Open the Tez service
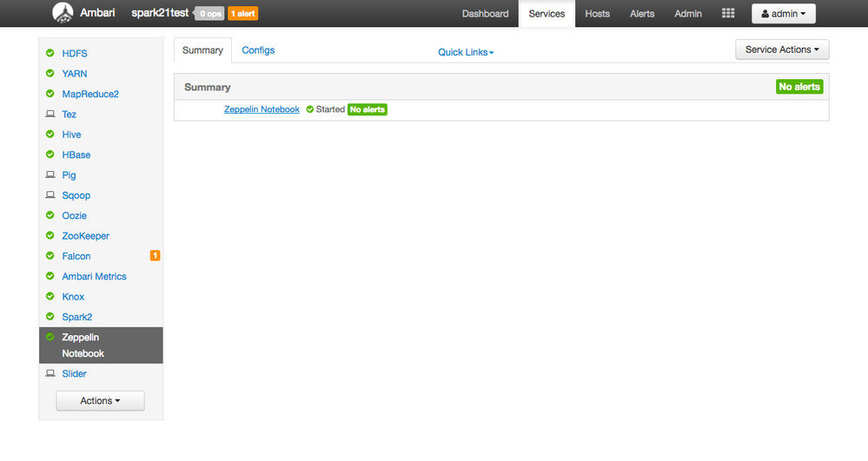This screenshot has width=868, height=461. point(70,114)
